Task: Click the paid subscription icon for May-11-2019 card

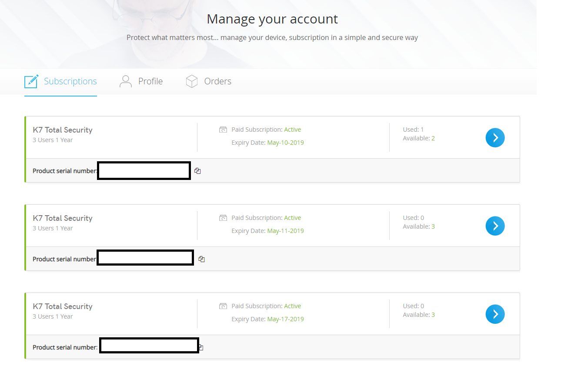Action: click(x=223, y=218)
